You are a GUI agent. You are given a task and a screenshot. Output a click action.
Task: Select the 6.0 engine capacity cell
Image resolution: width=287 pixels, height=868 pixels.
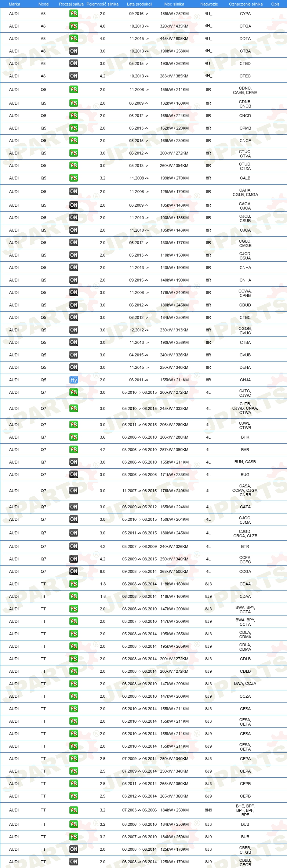102,571
